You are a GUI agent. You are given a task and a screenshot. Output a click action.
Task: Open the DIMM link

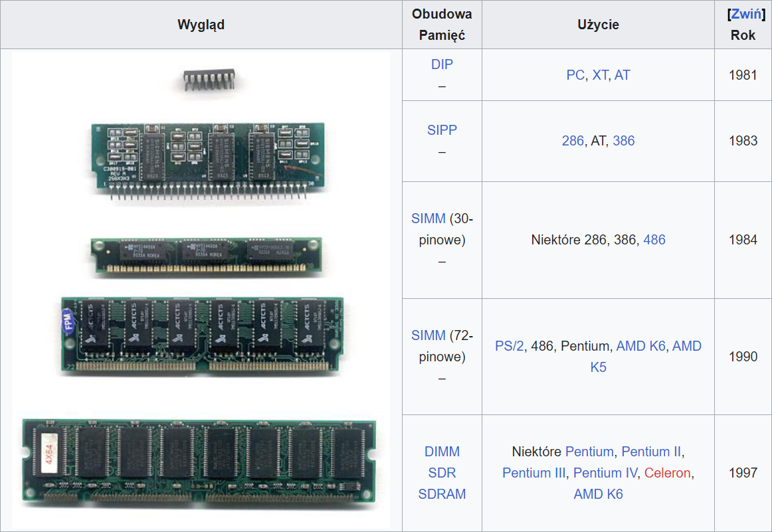[x=442, y=452]
